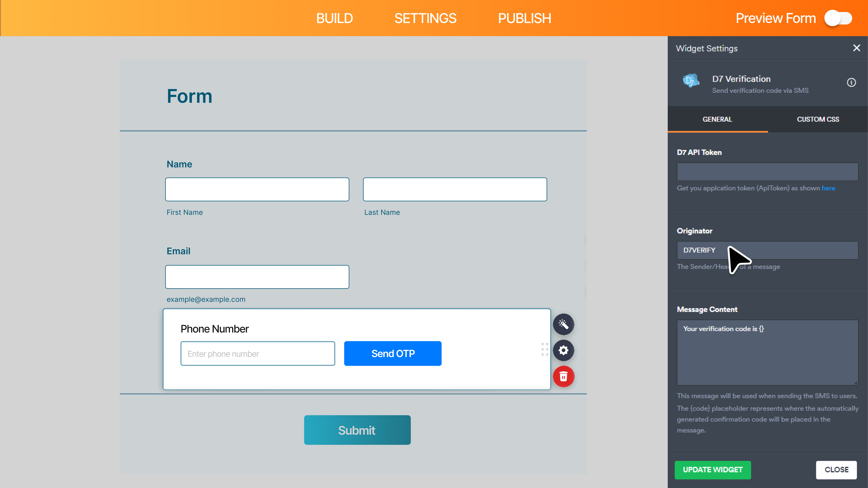This screenshot has height=488, width=868.
Task: Click the gear settings icon beside the widget
Action: coord(563,350)
